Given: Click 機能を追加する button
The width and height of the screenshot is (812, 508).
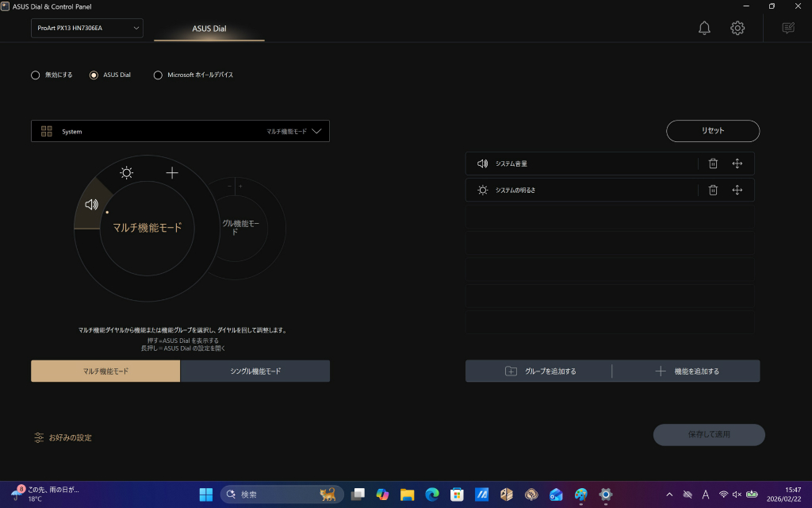Looking at the screenshot, I should tap(686, 371).
